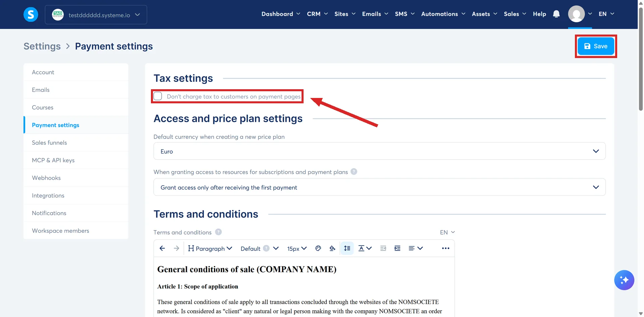Open the Dashboard menu

pos(281,14)
